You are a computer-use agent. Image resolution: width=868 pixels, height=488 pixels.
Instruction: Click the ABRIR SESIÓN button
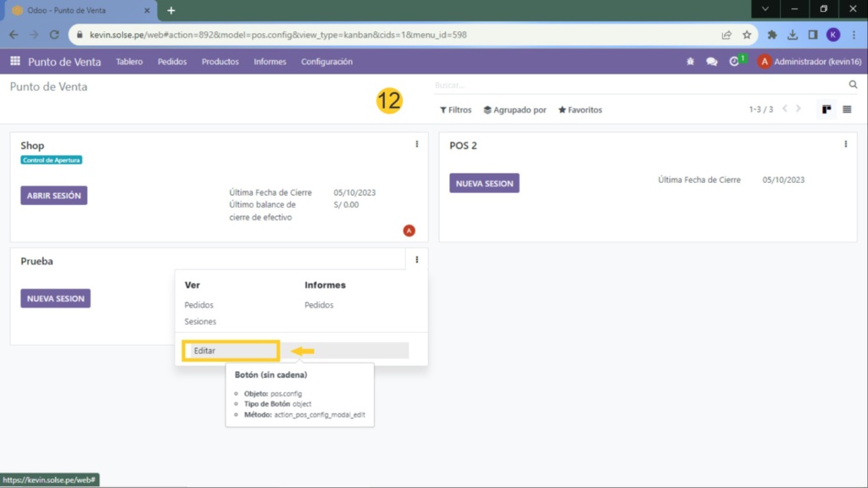[x=53, y=196]
